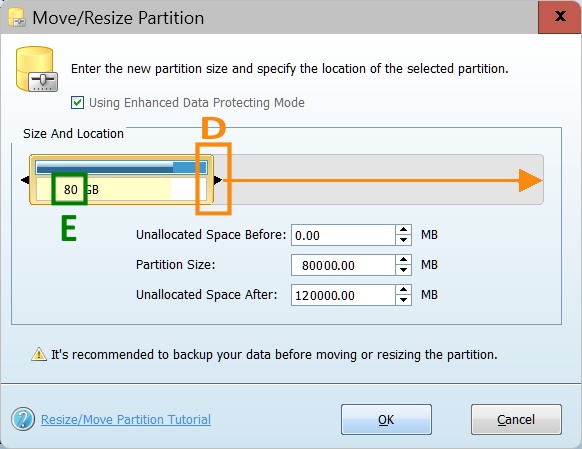This screenshot has height=449, width=582.
Task: Increase Unallocated Space Before with up arrow
Action: point(403,230)
